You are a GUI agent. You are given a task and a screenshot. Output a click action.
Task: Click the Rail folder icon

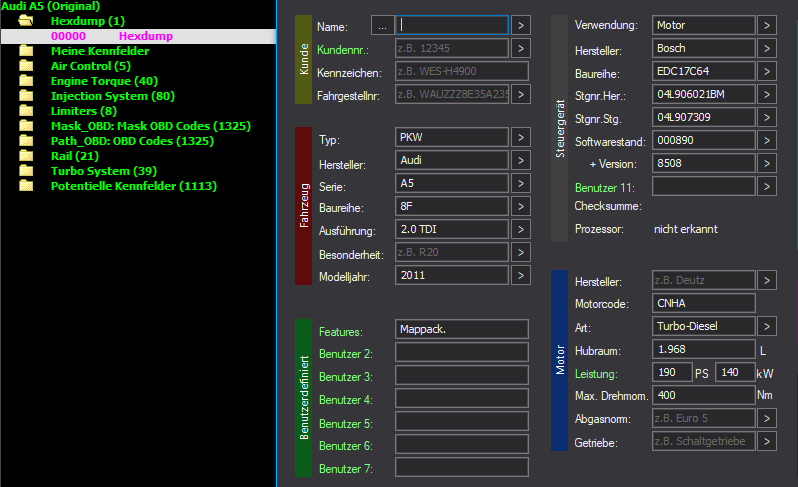[26, 156]
